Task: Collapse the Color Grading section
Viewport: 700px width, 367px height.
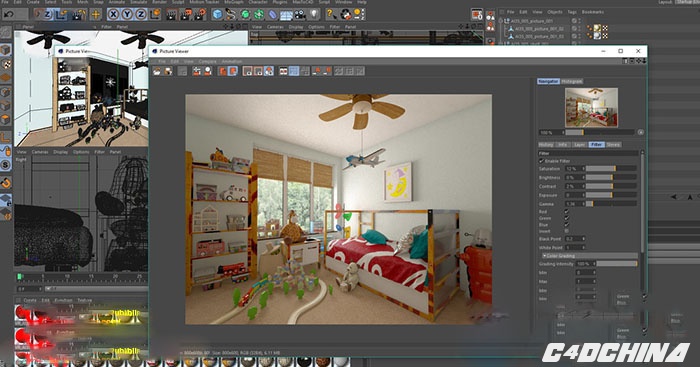Action: [x=544, y=256]
